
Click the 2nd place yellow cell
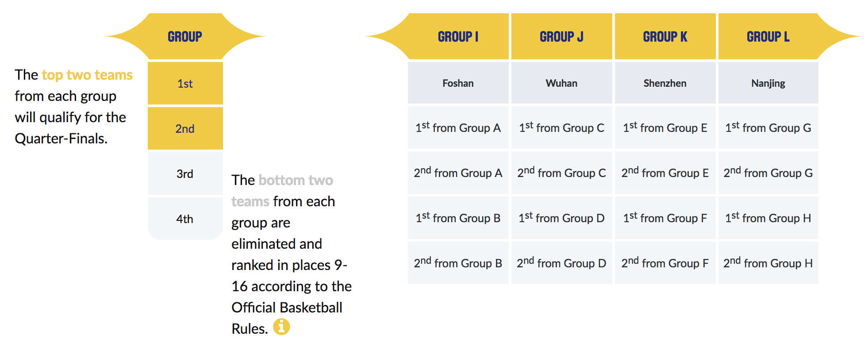[185, 128]
